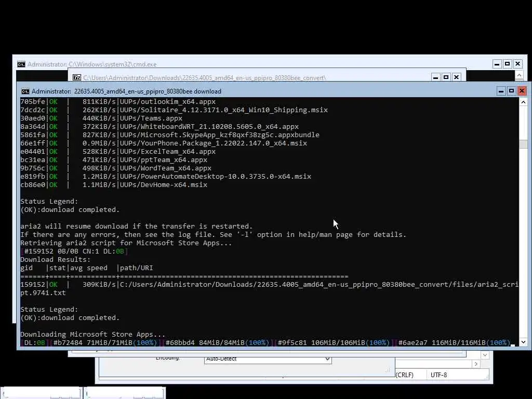Click the cmd icon of the download window
The height and width of the screenshot is (399, 532).
pyautogui.click(x=25, y=91)
